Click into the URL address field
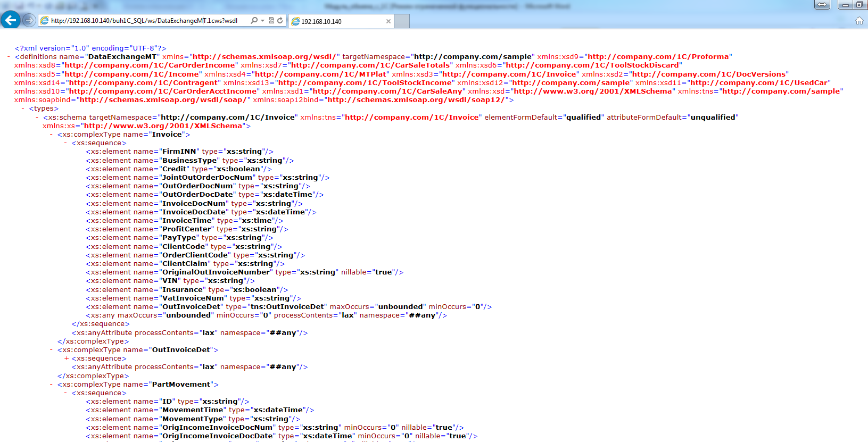This screenshot has height=442, width=868. click(x=144, y=21)
